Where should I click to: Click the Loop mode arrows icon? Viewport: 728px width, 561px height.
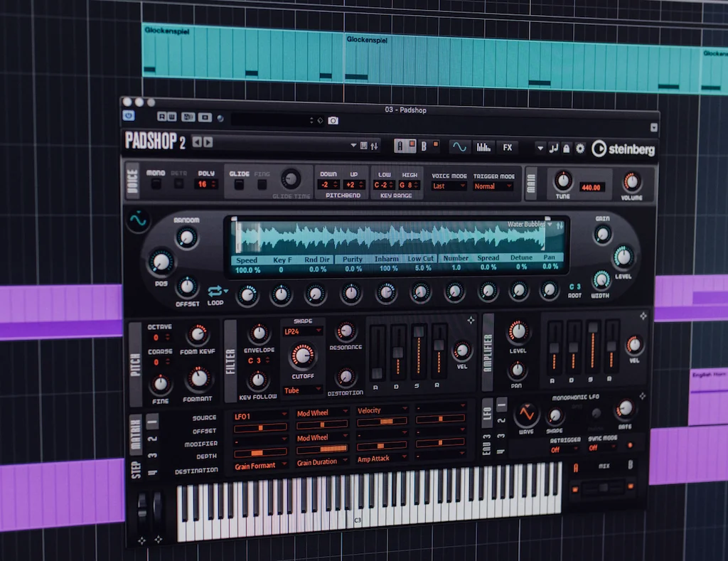click(x=216, y=292)
